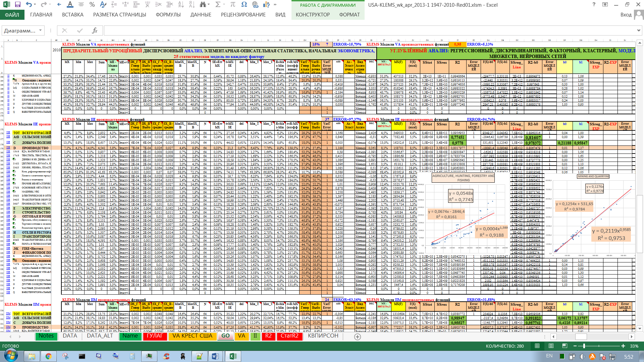The width and height of the screenshot is (644, 362).
Task: Click the binoculars Find icon
Action: point(203,5)
